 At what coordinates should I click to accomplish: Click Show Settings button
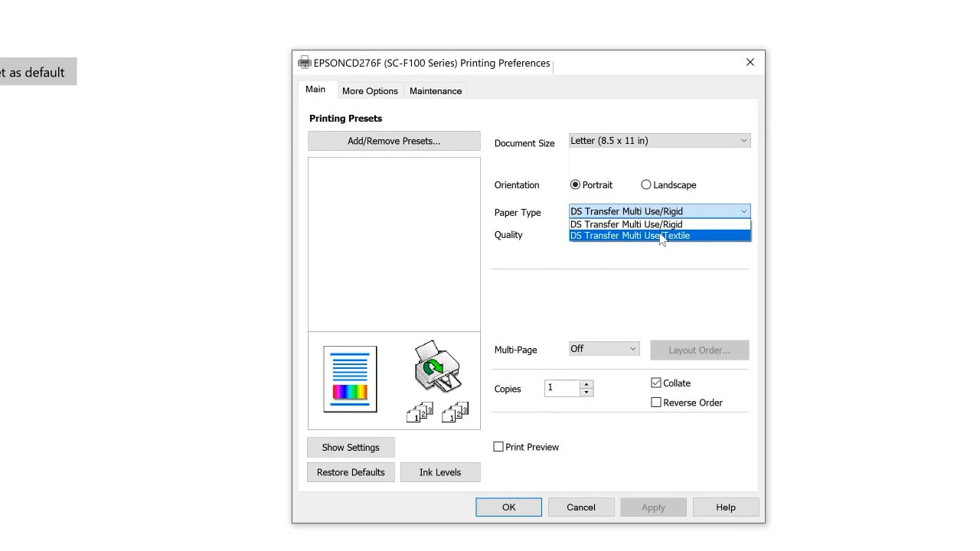coord(351,447)
